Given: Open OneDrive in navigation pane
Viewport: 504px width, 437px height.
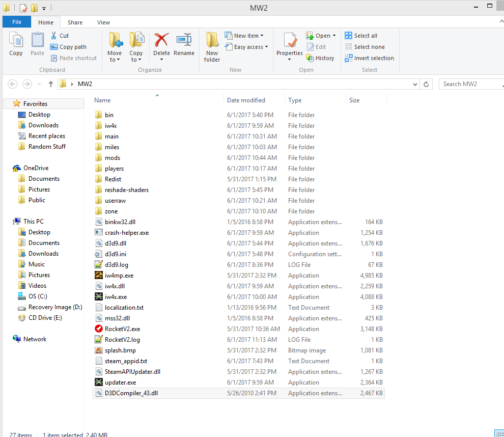Looking at the screenshot, I should [36, 168].
